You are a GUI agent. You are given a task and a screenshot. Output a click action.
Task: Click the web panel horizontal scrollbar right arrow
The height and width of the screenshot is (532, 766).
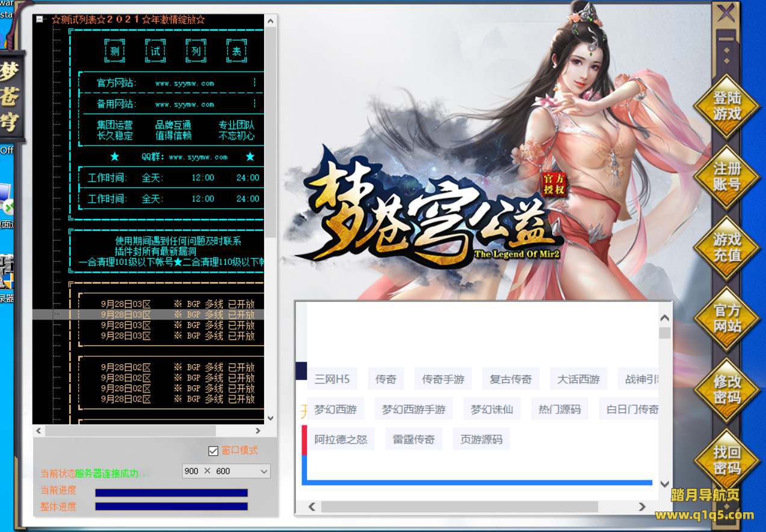[x=642, y=507]
